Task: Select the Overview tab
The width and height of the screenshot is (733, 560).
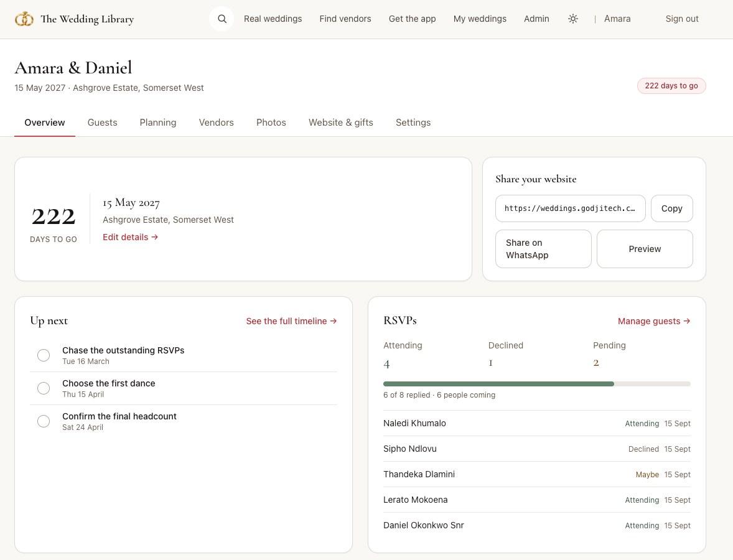Action: 44,123
